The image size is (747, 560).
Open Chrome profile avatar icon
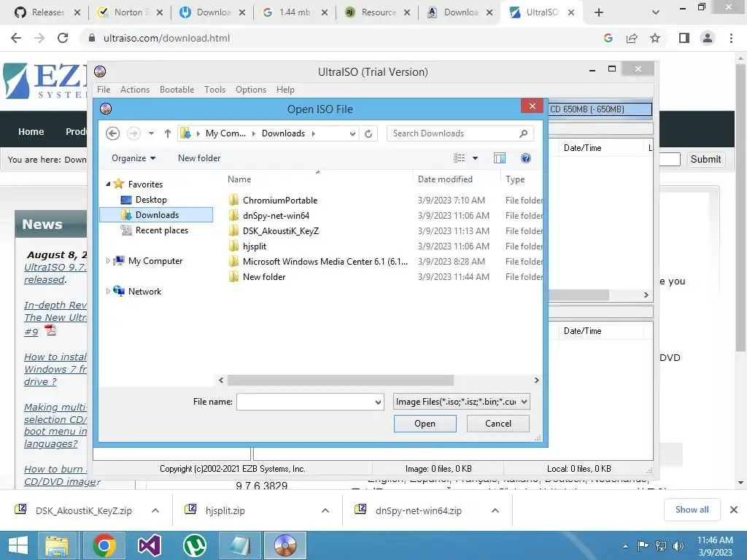(708, 38)
